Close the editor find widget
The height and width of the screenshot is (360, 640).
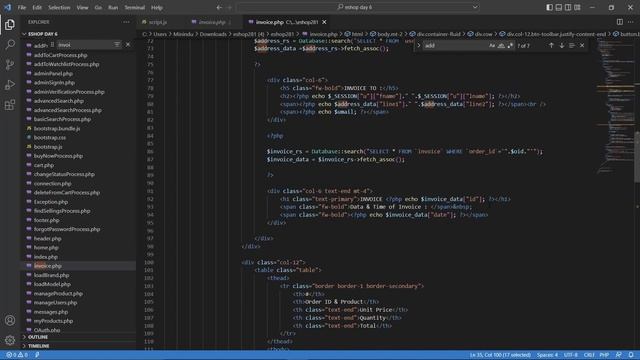point(582,45)
